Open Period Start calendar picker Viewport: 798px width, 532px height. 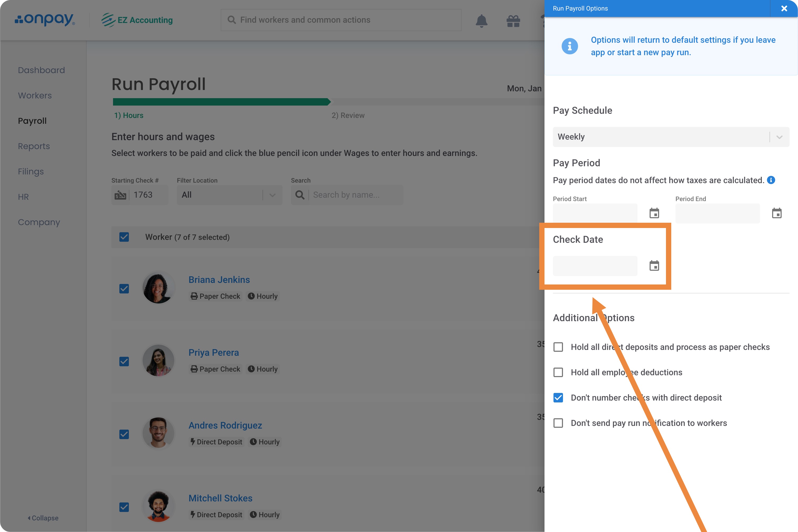point(654,213)
